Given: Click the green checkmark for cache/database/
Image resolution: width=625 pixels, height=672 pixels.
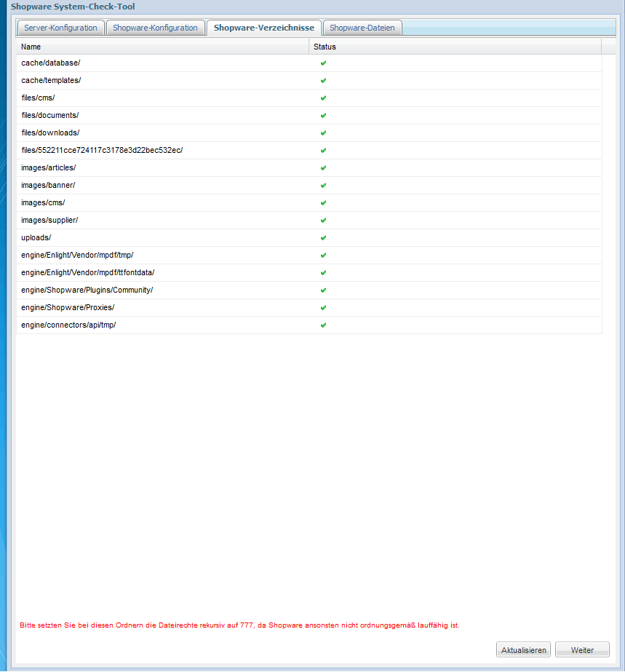Looking at the screenshot, I should (x=324, y=63).
